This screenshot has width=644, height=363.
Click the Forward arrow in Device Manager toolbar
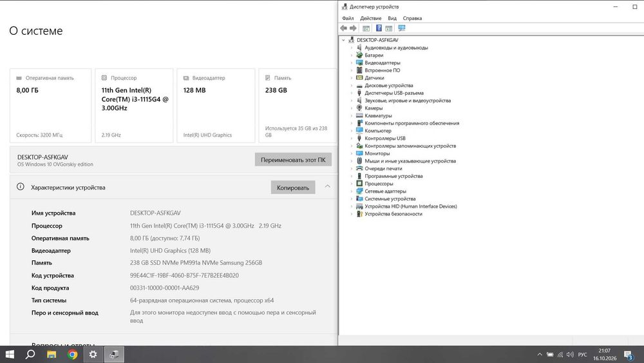coord(353,28)
